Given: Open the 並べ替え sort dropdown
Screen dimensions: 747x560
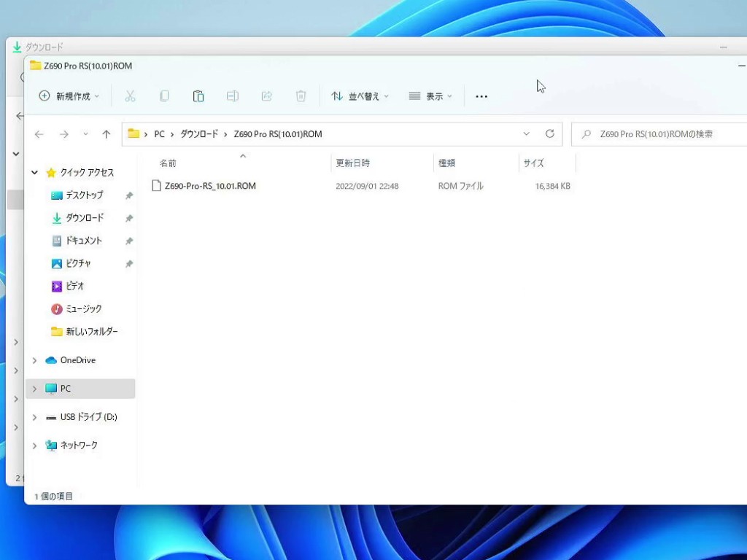Looking at the screenshot, I should point(360,96).
